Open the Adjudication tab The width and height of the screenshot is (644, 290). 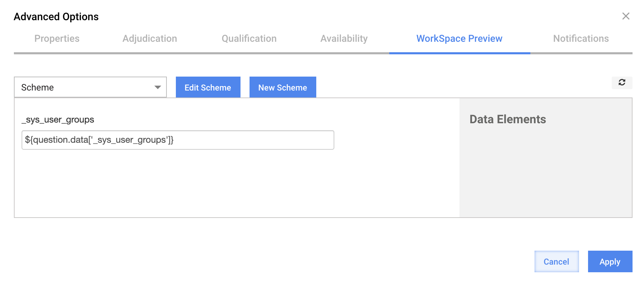150,39
